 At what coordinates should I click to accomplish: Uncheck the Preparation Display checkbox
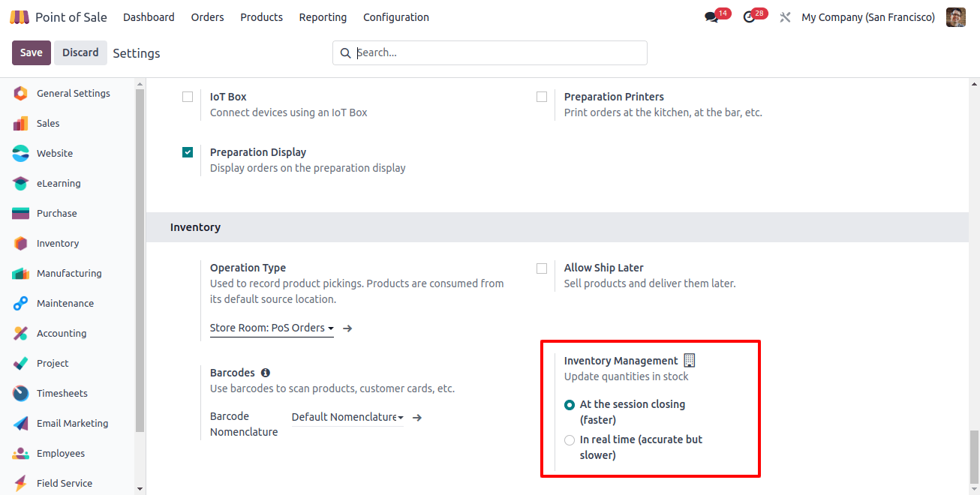coord(188,152)
